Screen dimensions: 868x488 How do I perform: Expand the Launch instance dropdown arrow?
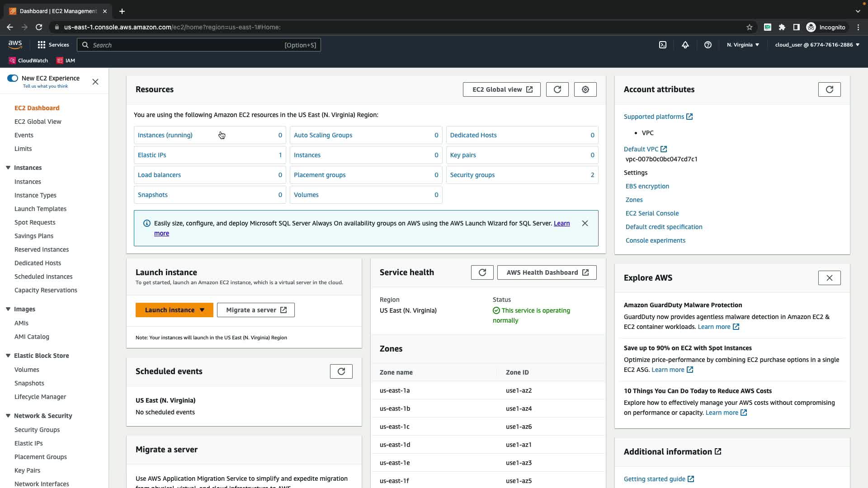(x=202, y=310)
